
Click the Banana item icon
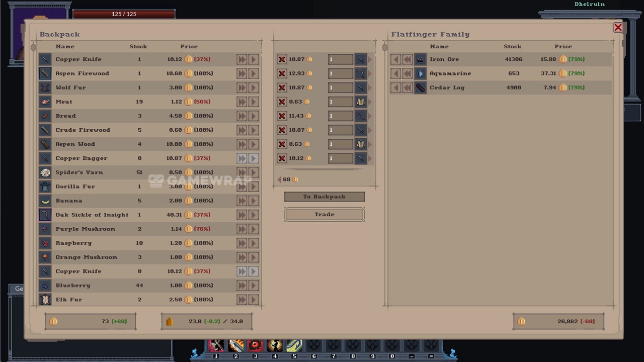(x=45, y=201)
